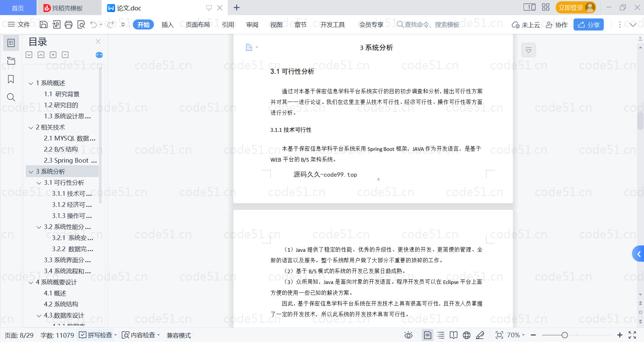The width and height of the screenshot is (644, 342).
Task: Switch to the 引用 tab
Action: click(228, 24)
